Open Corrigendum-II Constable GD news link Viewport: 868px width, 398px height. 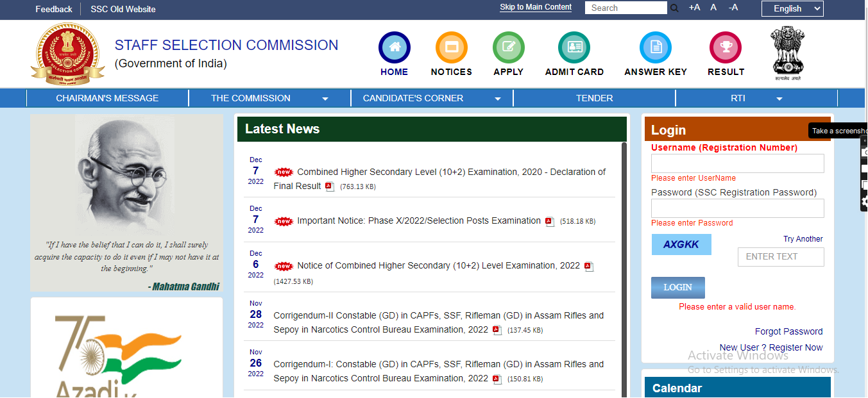point(439,322)
